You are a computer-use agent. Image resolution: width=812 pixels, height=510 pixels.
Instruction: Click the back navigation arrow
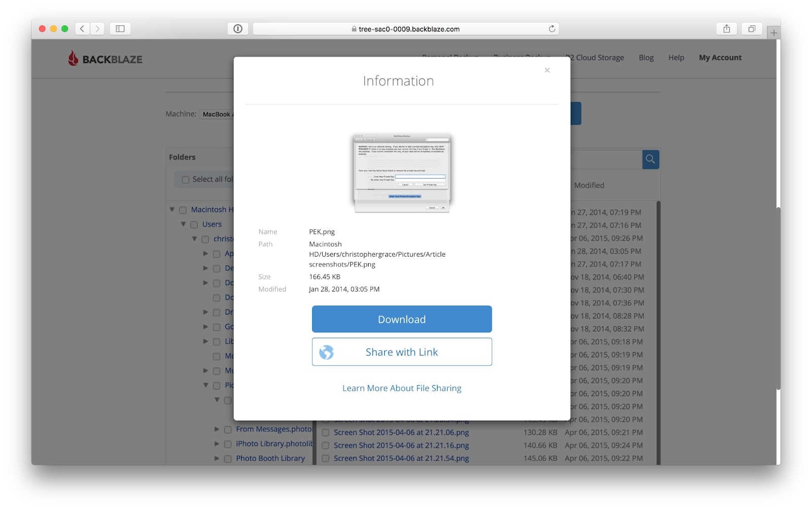coord(82,28)
